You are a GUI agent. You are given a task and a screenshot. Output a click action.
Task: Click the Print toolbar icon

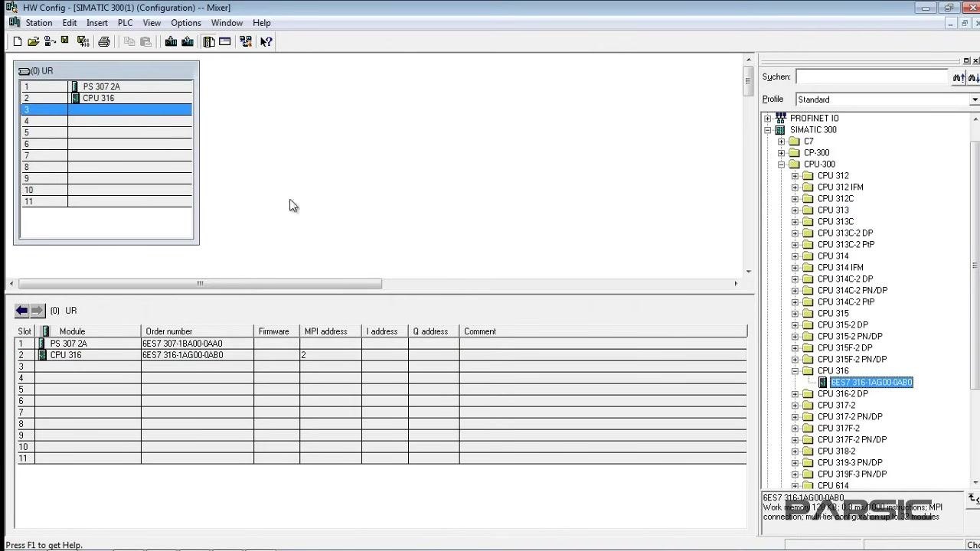(104, 41)
